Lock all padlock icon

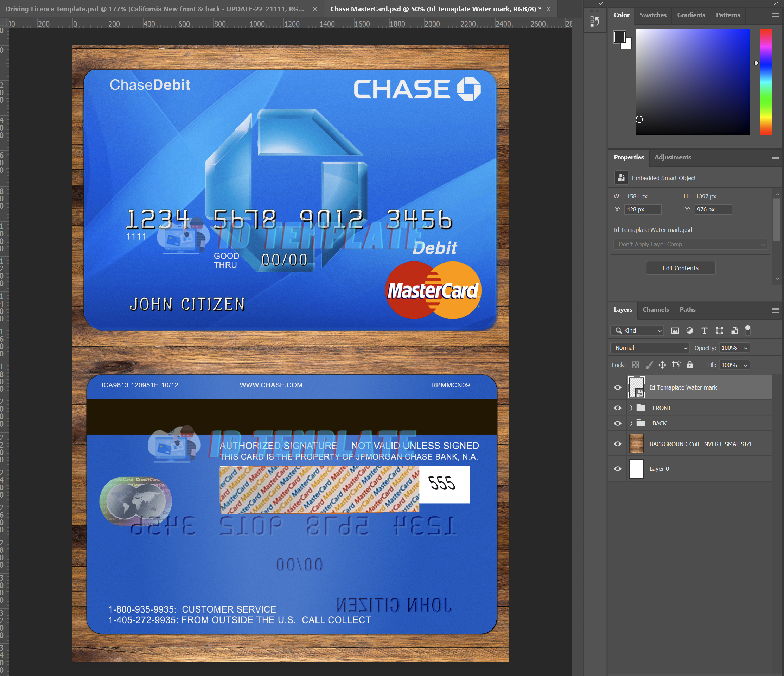[x=689, y=365]
